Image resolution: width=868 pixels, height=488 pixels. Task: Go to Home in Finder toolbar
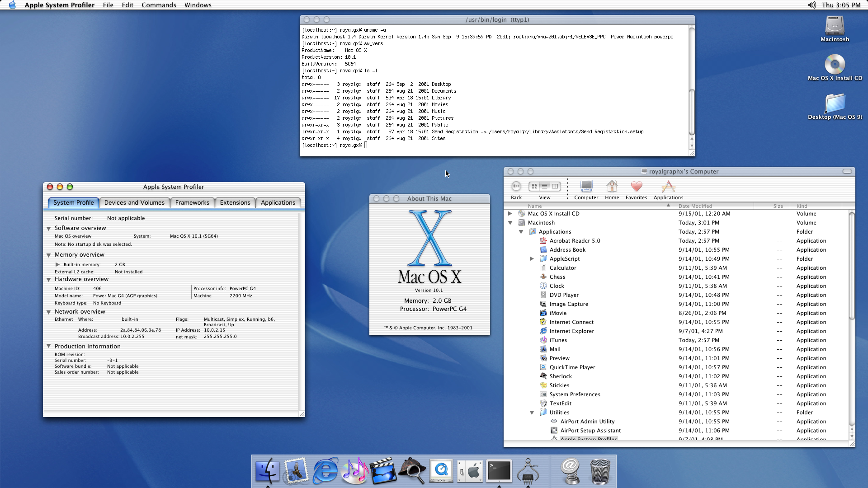point(612,190)
